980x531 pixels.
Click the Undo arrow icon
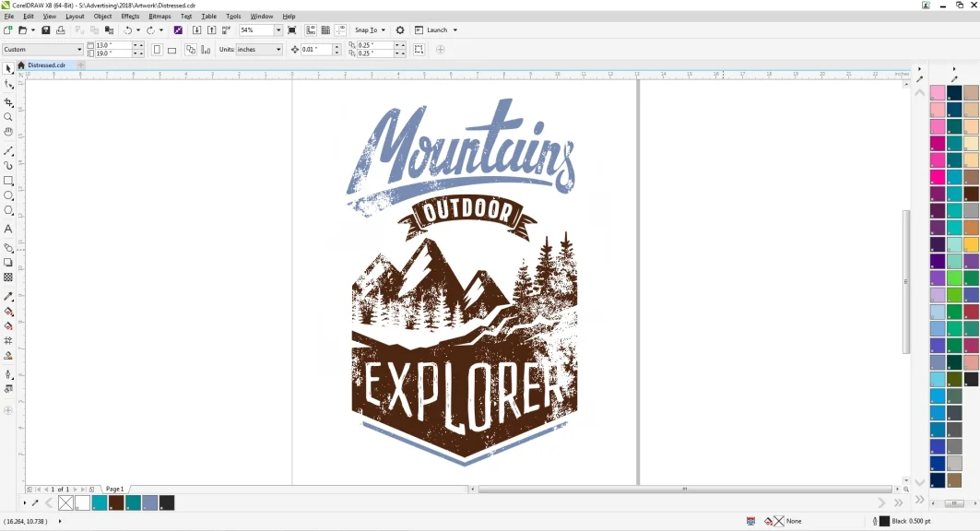coord(127,30)
